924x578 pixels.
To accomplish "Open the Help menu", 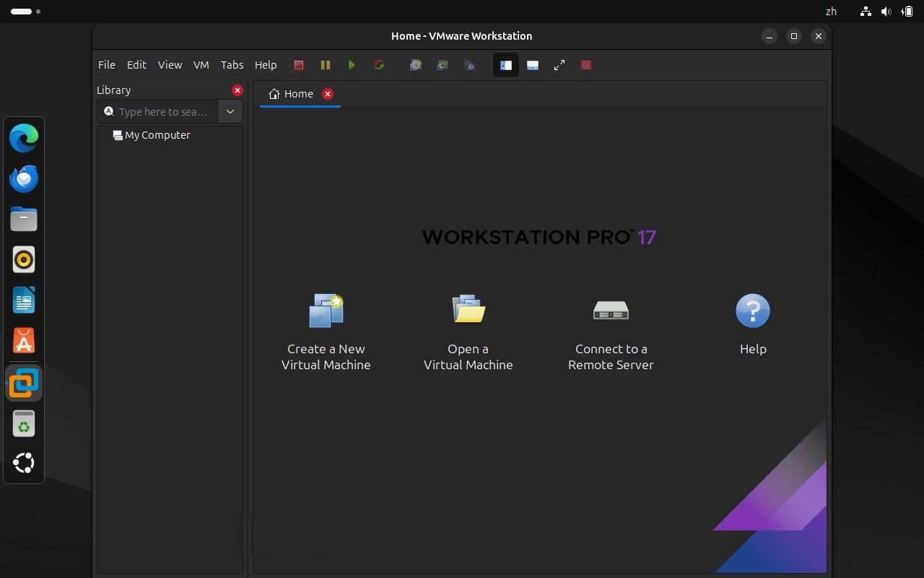I will click(266, 65).
